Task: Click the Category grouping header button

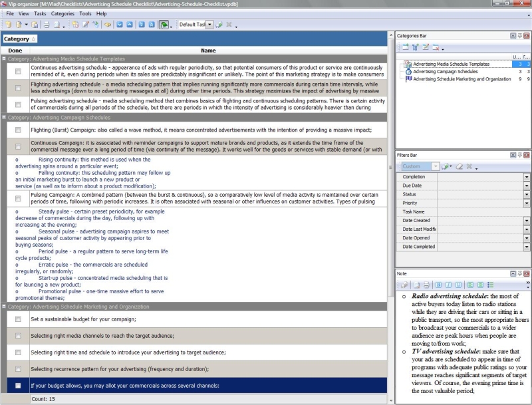Action: click(x=20, y=39)
